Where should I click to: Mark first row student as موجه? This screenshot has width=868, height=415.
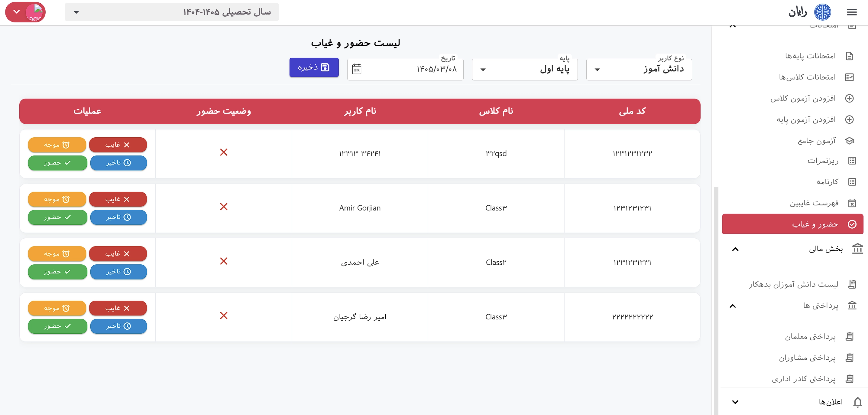[57, 145]
